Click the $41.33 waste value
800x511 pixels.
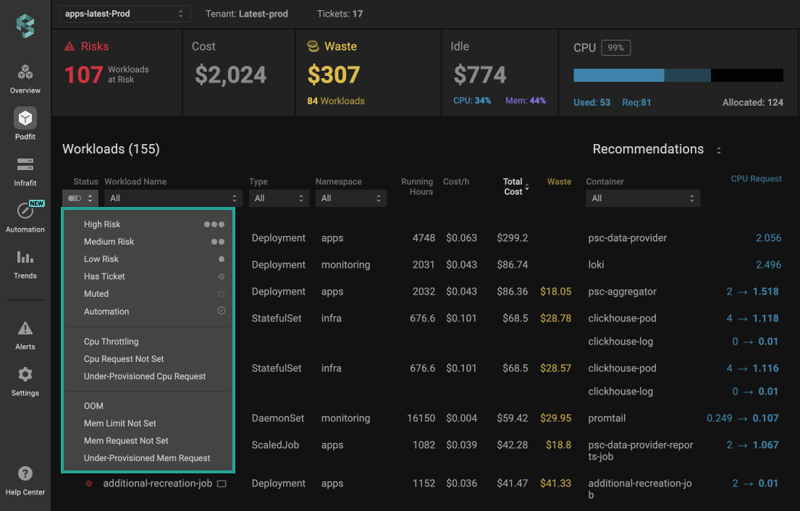(x=556, y=483)
